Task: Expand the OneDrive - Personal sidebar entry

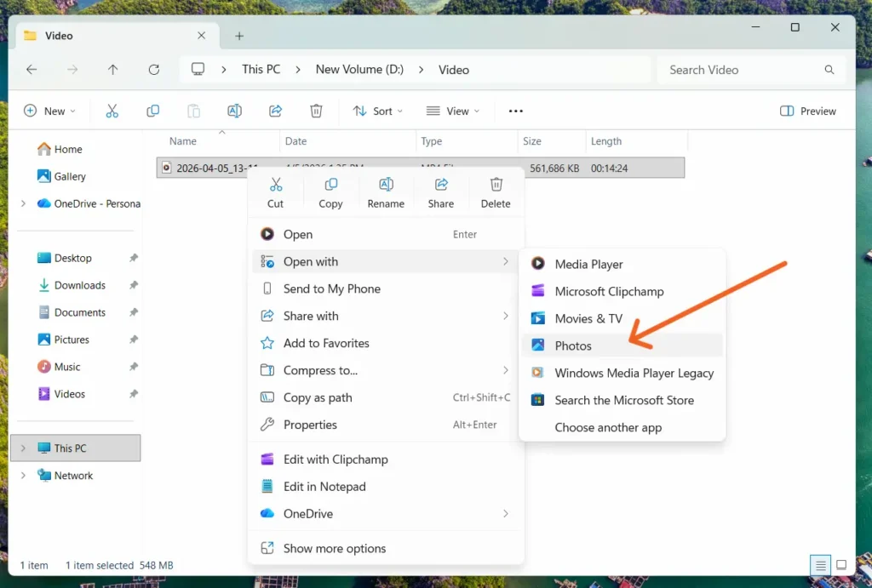Action: pyautogui.click(x=22, y=203)
